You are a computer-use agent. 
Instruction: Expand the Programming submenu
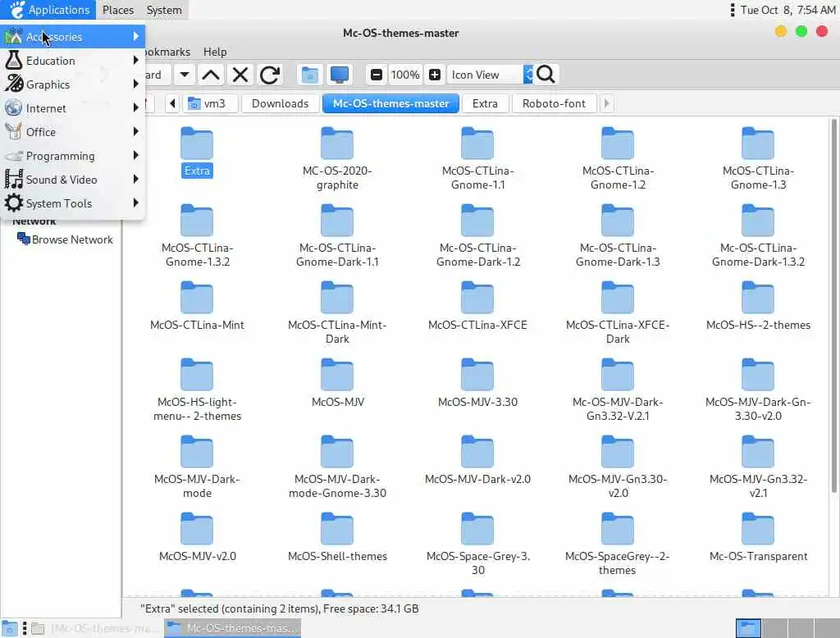click(73, 156)
